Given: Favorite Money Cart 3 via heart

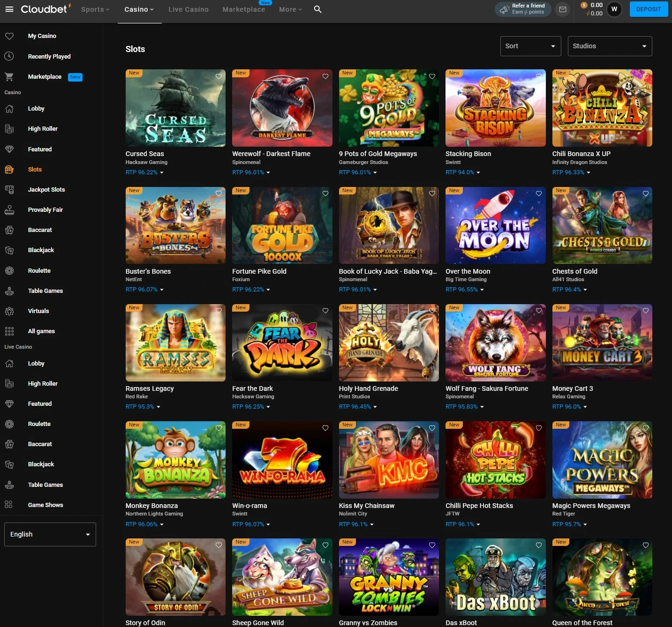Looking at the screenshot, I should pos(646,310).
